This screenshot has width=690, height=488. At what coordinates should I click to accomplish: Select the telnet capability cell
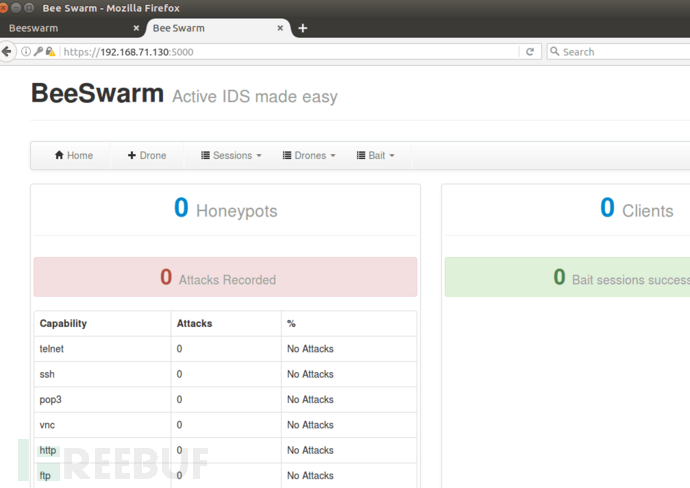(103, 349)
